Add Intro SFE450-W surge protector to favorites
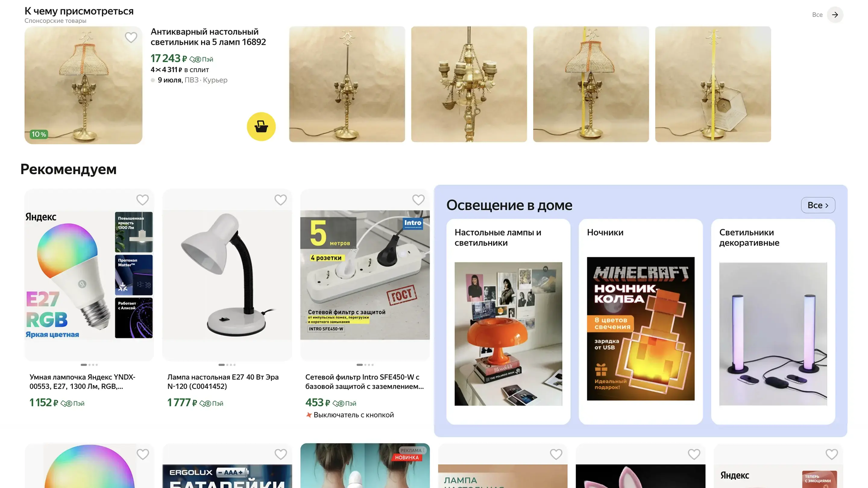This screenshot has height=488, width=868. tap(418, 200)
